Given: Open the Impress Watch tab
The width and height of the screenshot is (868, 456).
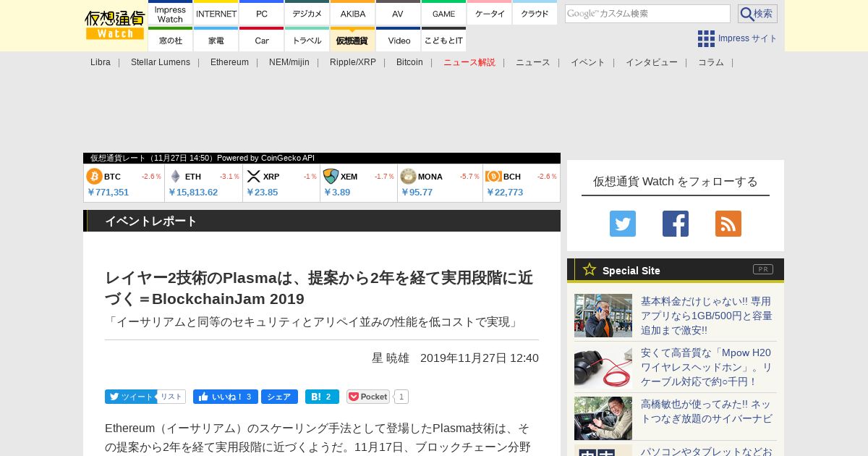Looking at the screenshot, I should [170, 13].
